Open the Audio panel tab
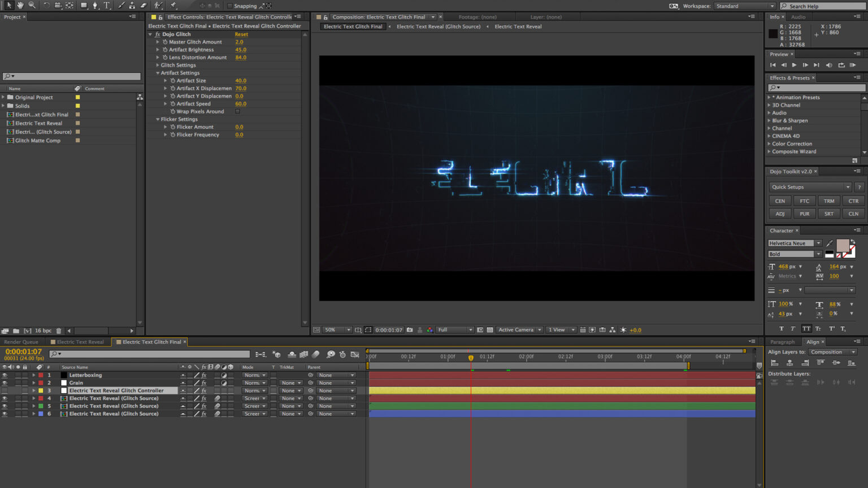 (x=799, y=17)
